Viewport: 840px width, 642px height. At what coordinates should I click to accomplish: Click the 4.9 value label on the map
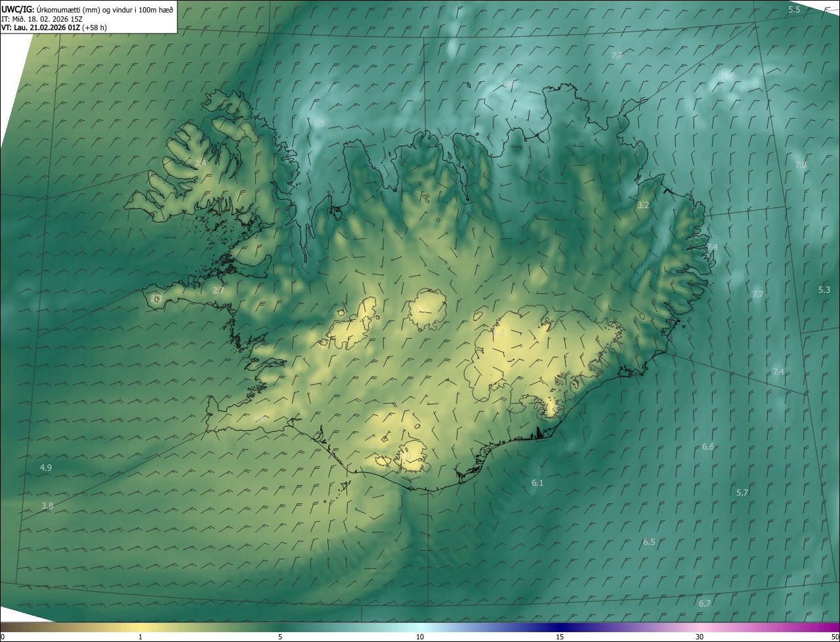(46, 467)
